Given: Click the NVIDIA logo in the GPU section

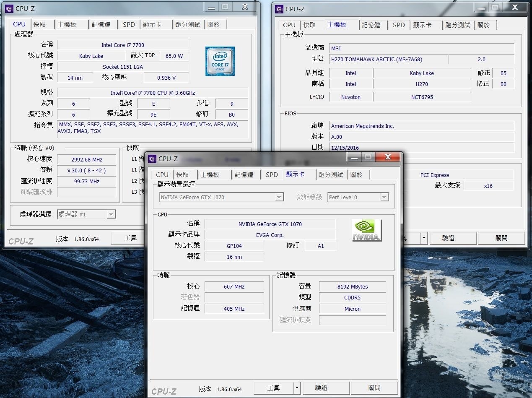Looking at the screenshot, I should point(367,230).
